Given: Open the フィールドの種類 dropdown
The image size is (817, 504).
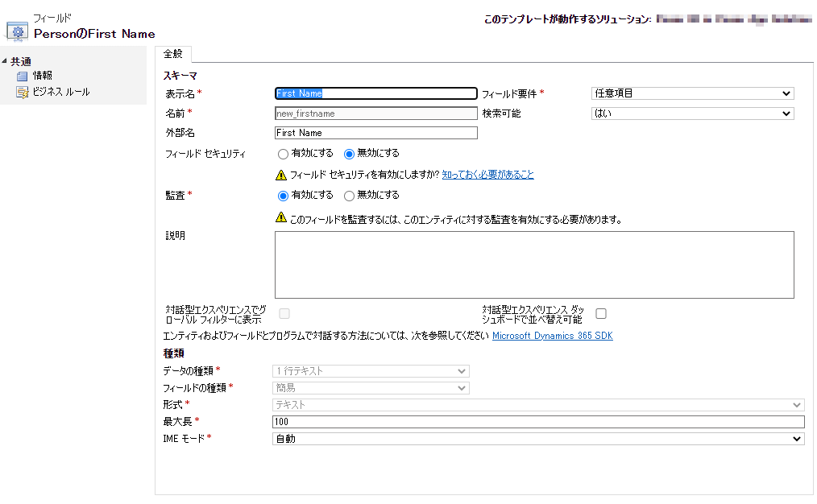Looking at the screenshot, I should click(371, 388).
